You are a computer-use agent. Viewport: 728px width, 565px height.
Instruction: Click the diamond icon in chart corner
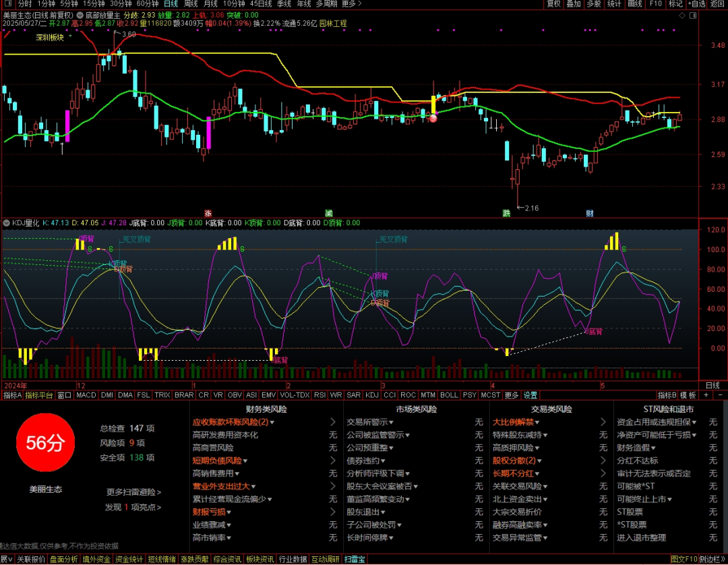(x=682, y=16)
